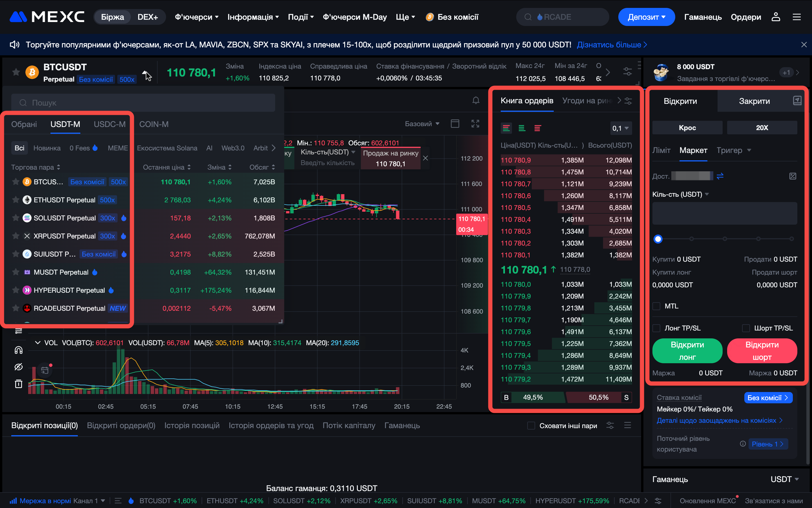The width and height of the screenshot is (812, 508).
Task: Click the Пошук pair search field
Action: (x=143, y=102)
